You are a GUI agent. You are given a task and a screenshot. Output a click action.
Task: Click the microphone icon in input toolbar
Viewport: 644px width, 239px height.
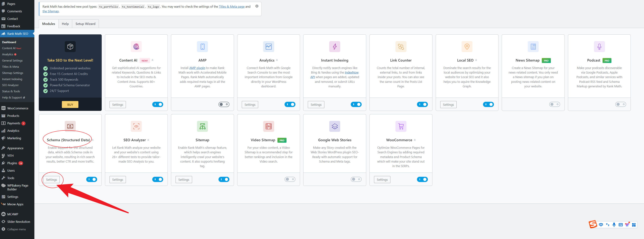614,225
